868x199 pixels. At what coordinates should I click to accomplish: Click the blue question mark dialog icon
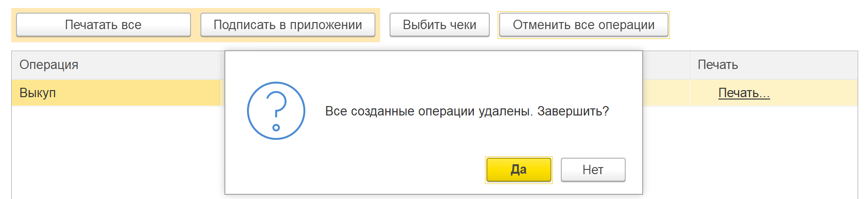[276, 111]
